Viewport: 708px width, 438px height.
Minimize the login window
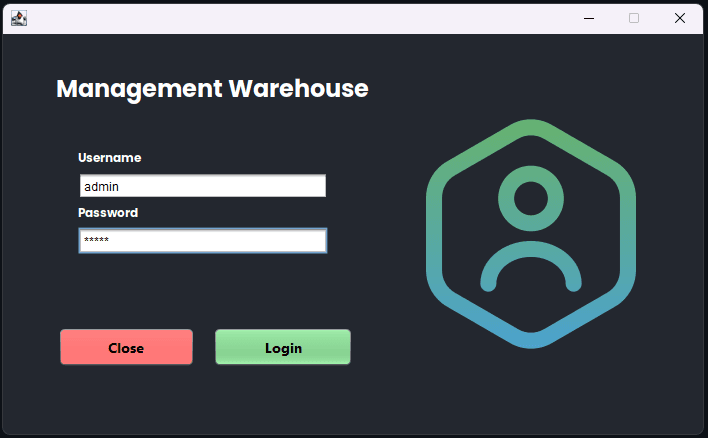589,18
